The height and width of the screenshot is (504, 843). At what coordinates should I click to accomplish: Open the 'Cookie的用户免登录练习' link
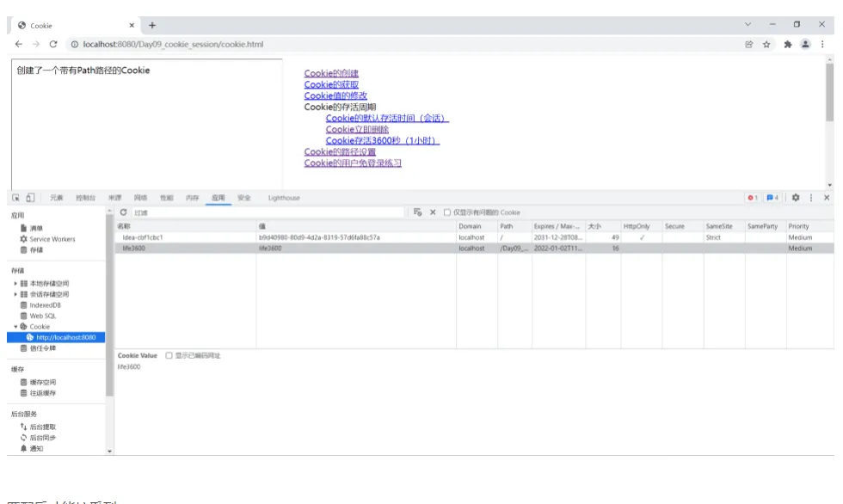[x=353, y=163]
